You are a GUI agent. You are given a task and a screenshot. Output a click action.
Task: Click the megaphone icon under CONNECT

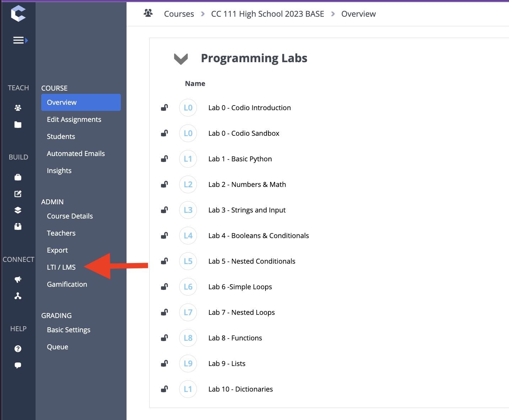(18, 279)
